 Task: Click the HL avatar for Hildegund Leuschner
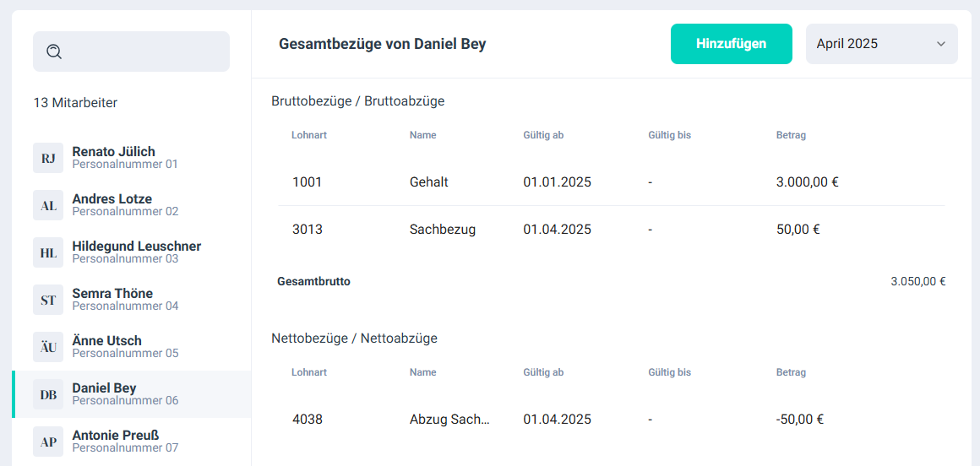(48, 252)
